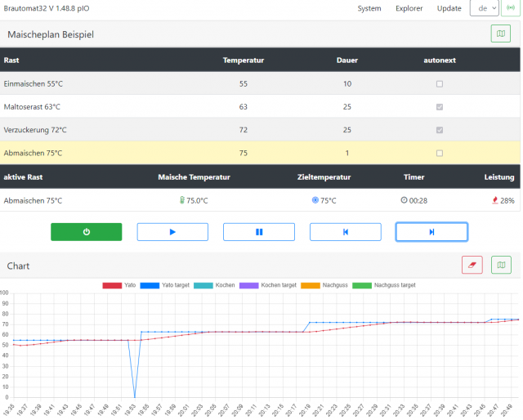Click the Brautomat32 V 1.48.8 pIO title

pyautogui.click(x=47, y=8)
